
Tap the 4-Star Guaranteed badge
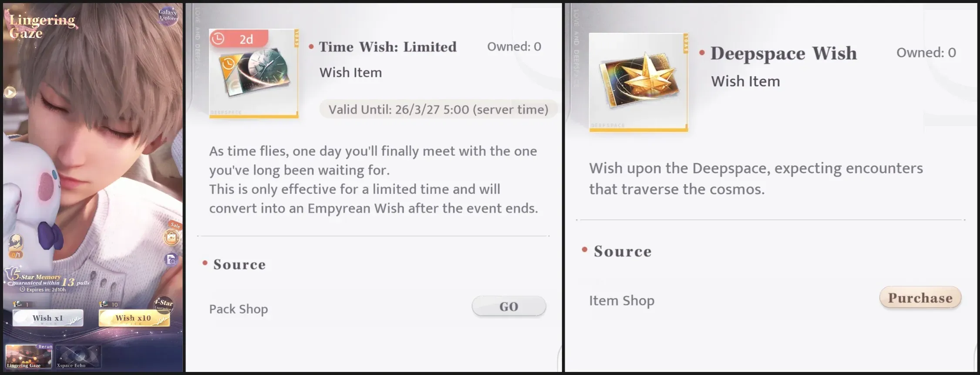pos(164,304)
